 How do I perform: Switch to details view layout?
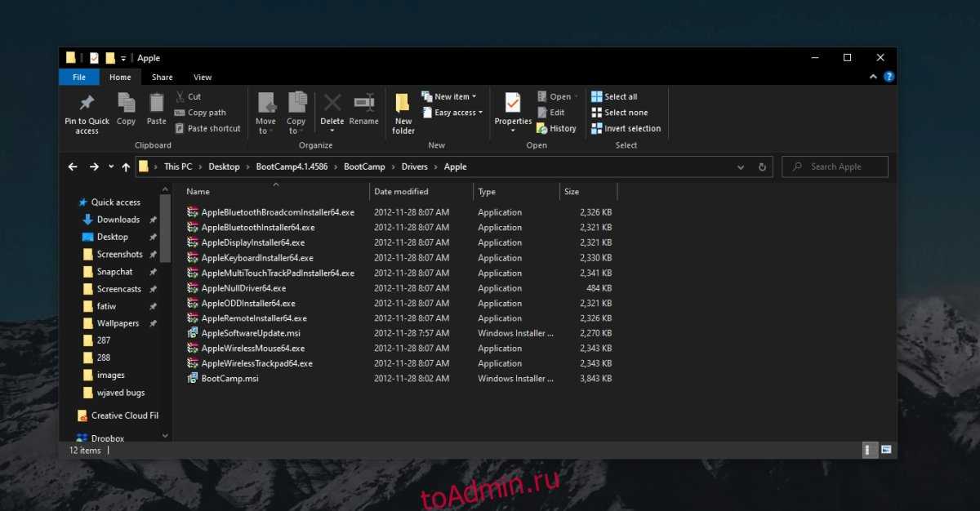click(870, 450)
